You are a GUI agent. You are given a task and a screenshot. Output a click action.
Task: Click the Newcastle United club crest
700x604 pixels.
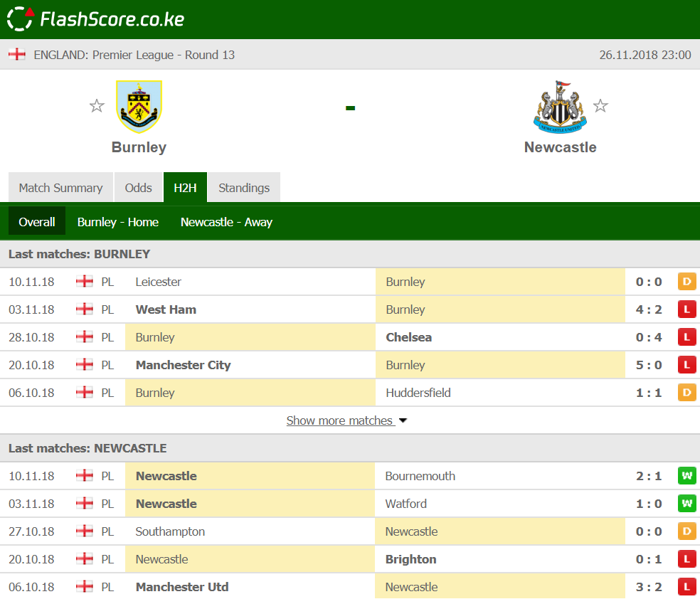click(x=561, y=107)
